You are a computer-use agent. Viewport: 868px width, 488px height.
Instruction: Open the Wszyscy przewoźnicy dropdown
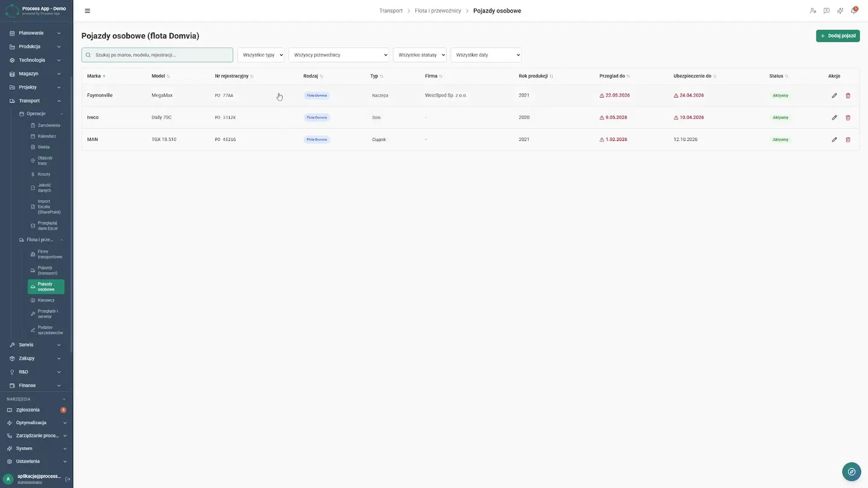pyautogui.click(x=339, y=55)
